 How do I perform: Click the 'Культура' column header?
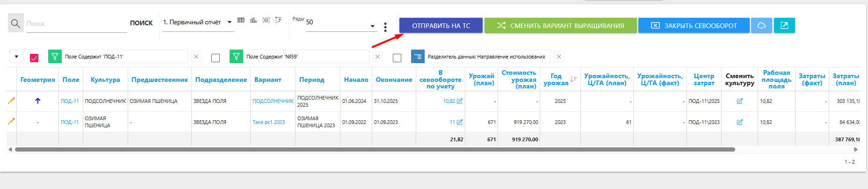coord(105,80)
